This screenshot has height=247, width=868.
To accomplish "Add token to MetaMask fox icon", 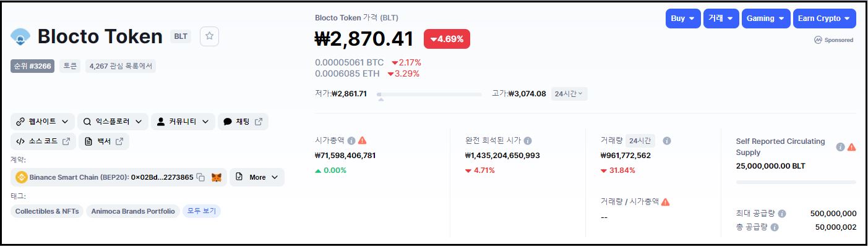I will coord(217,177).
